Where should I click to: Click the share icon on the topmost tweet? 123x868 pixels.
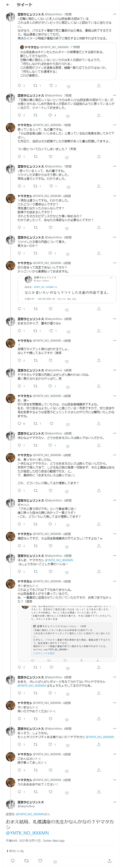99,86
